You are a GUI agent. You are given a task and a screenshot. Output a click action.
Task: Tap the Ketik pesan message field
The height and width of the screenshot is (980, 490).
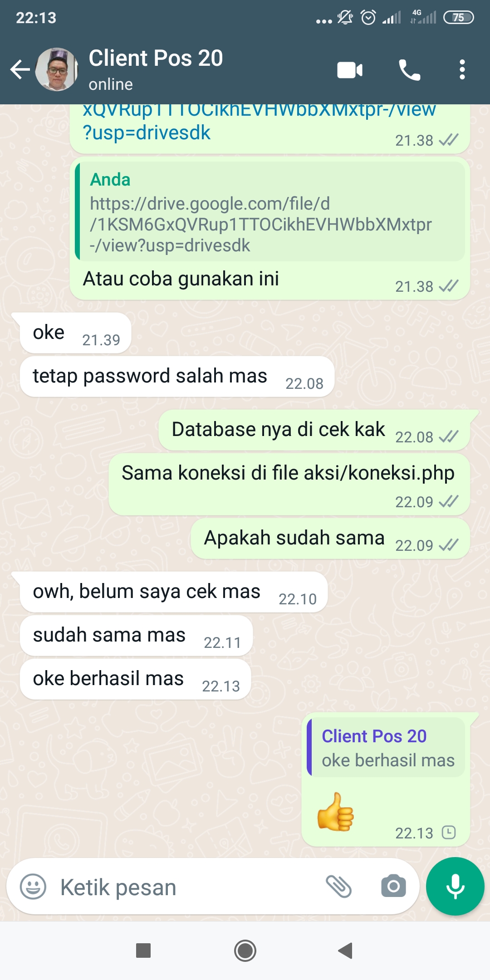pyautogui.click(x=181, y=887)
